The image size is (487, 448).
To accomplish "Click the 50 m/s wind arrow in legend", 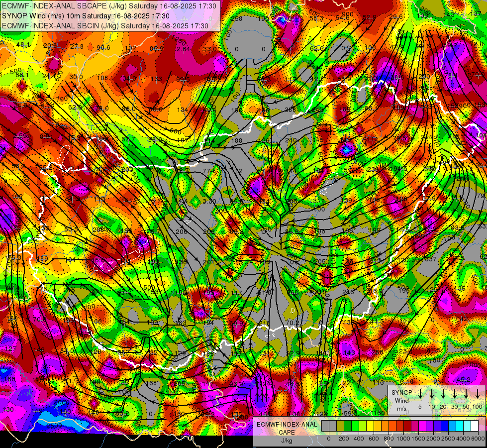I will tap(466, 394).
